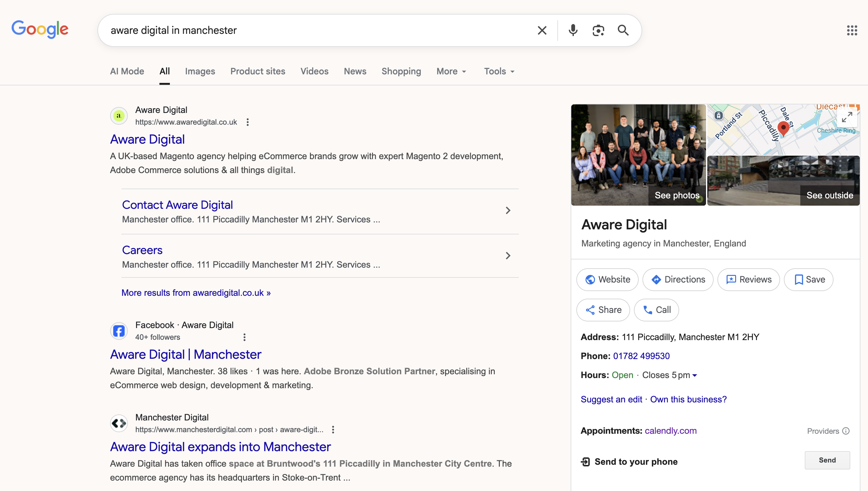Click the Send to your phone icon

click(x=586, y=461)
